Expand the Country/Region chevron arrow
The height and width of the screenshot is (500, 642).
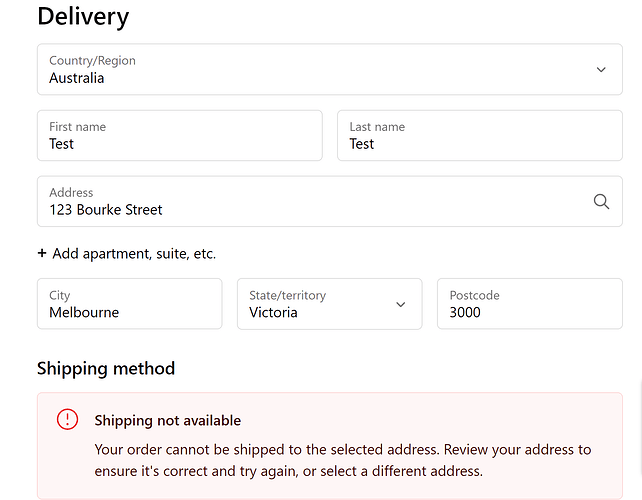tap(601, 69)
